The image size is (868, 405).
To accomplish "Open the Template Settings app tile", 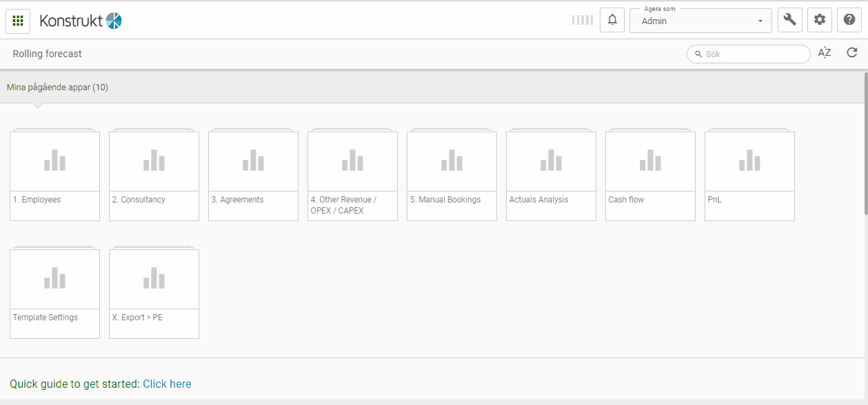I will coord(54,293).
